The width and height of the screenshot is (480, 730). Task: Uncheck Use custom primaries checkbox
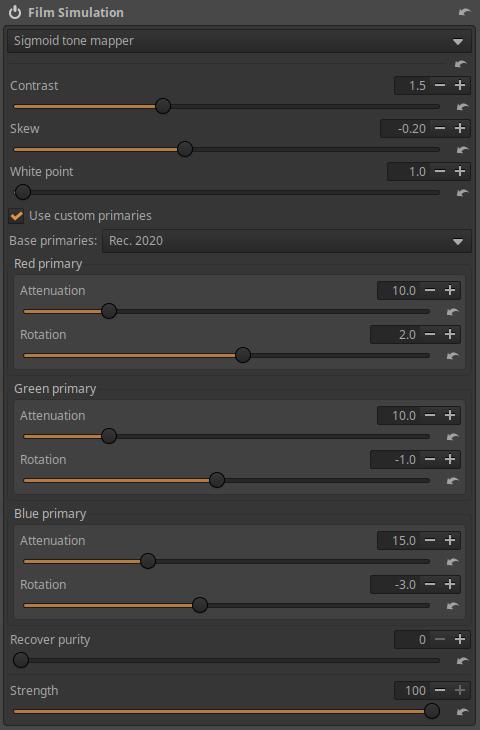(16, 216)
